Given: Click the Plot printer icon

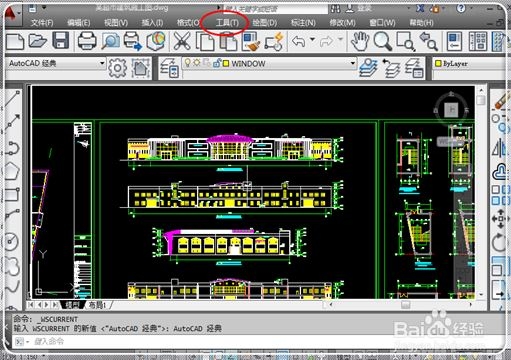Looking at the screenshot, I should 87,41.
